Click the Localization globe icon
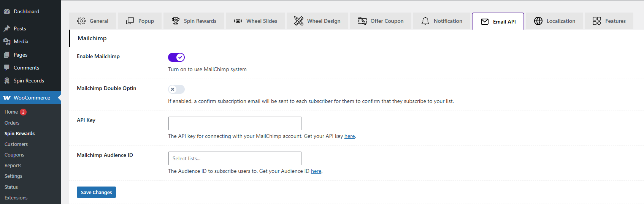This screenshot has height=204, width=644. pyautogui.click(x=538, y=21)
